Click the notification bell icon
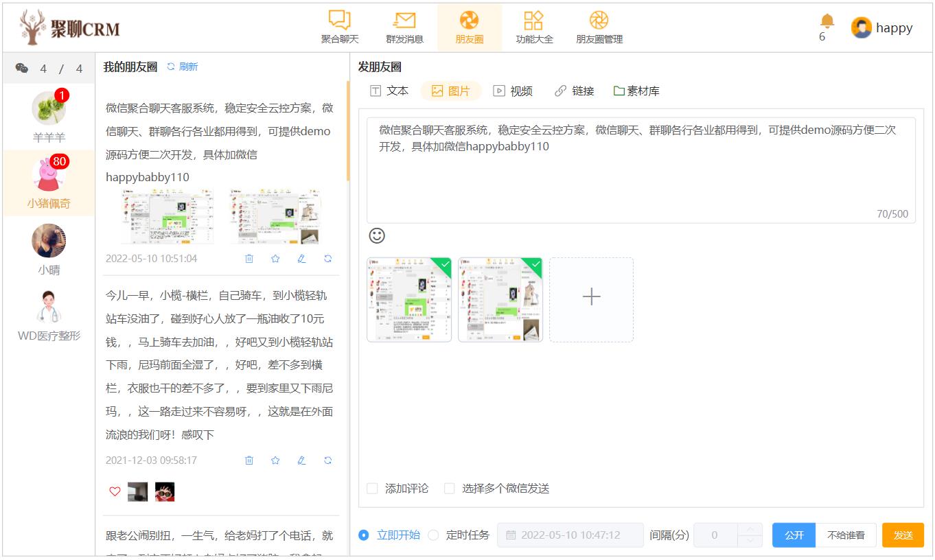The height and width of the screenshot is (560, 935). point(827,21)
